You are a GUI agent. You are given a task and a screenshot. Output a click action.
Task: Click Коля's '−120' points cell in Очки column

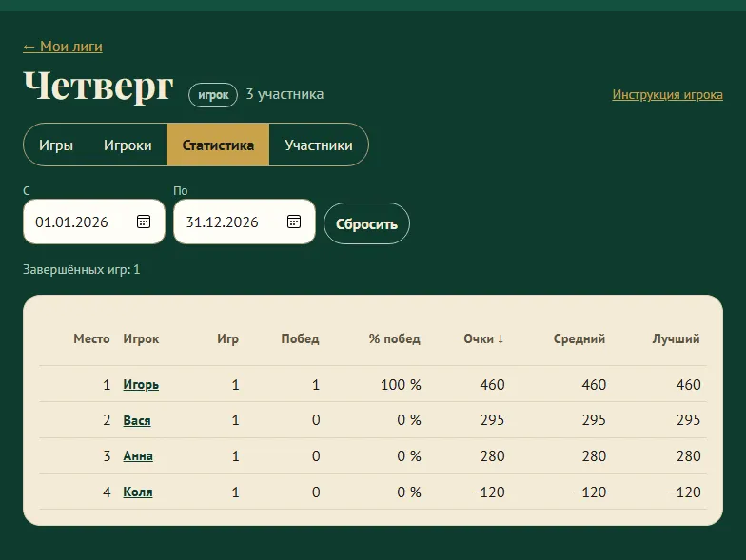pos(489,492)
